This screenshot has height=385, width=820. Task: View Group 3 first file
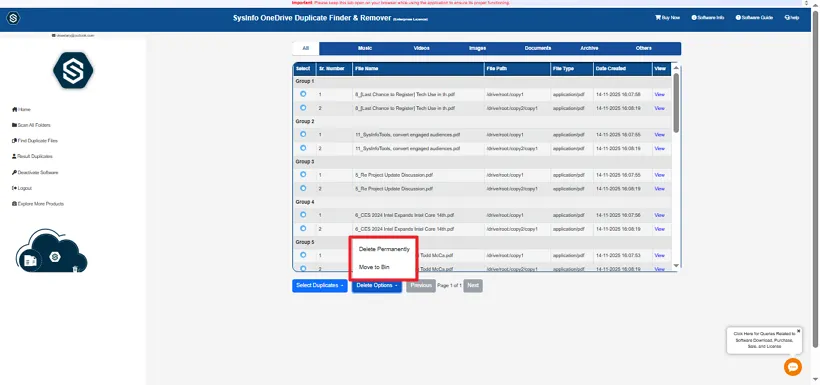coord(659,175)
